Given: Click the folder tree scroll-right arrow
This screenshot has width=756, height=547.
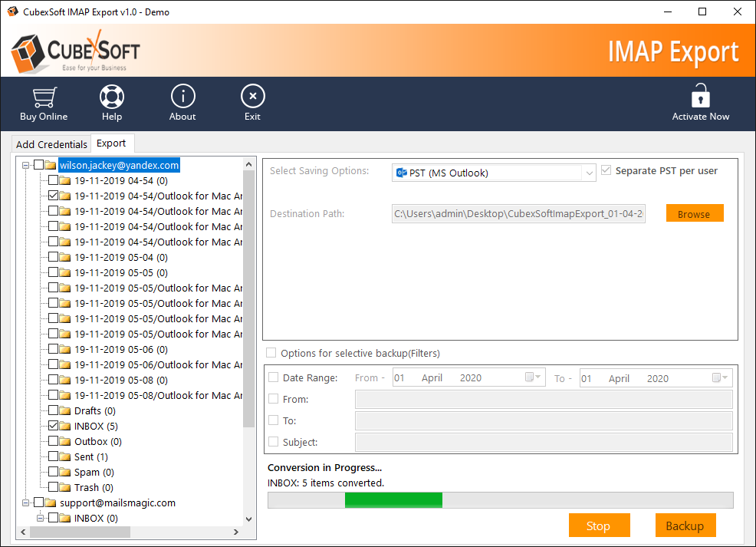Looking at the screenshot, I should (x=236, y=532).
